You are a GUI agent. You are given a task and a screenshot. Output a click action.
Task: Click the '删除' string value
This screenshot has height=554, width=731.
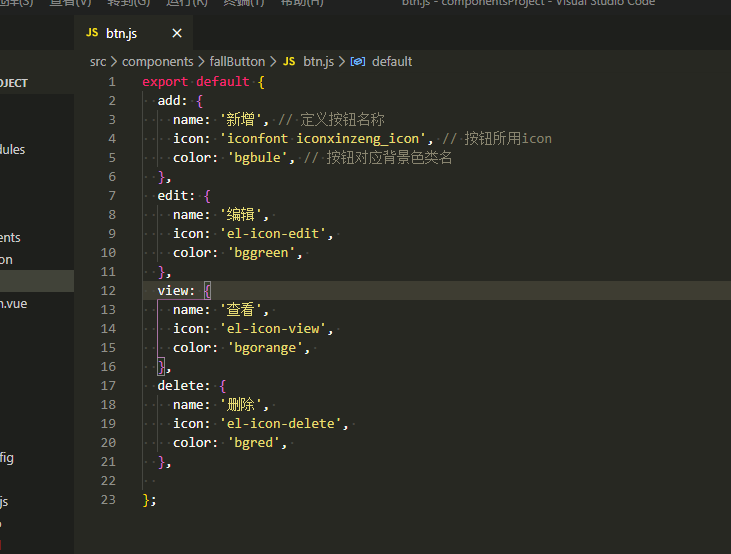point(241,405)
